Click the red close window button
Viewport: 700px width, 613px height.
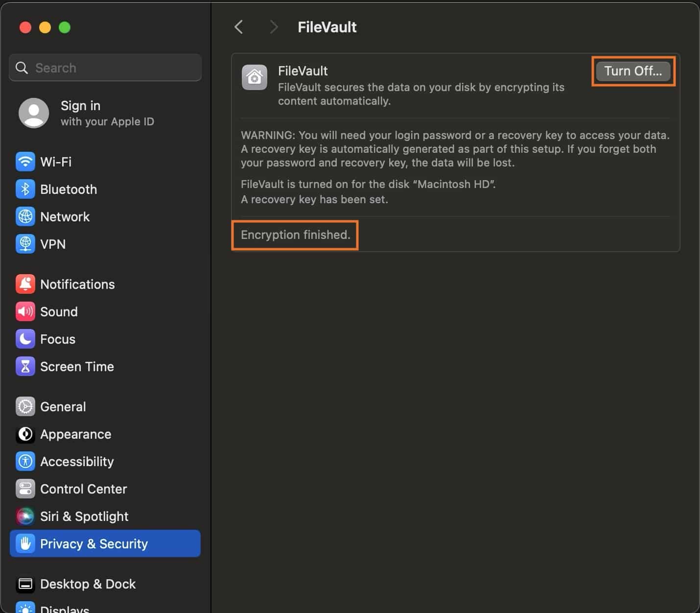25,27
